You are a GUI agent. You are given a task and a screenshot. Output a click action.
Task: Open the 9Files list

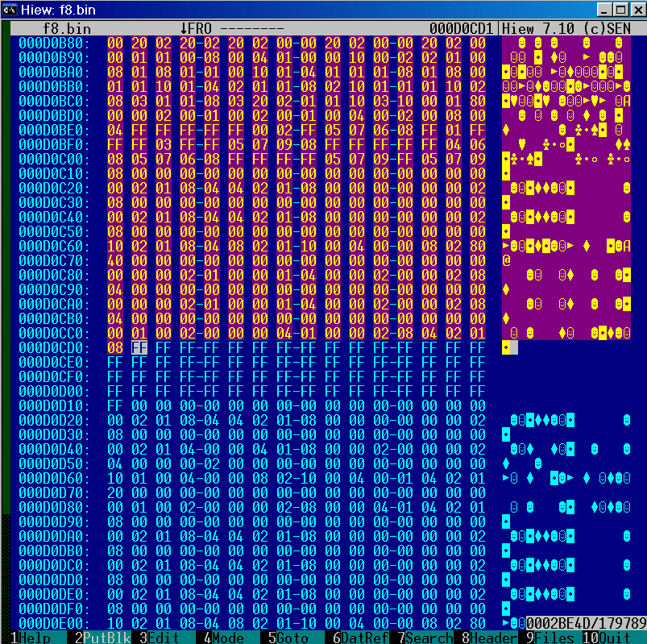[549, 638]
